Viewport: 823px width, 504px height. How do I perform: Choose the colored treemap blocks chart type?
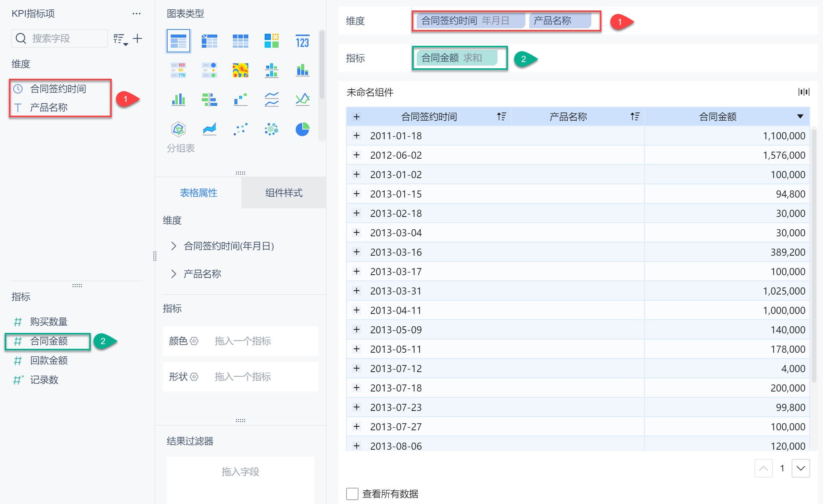272,41
